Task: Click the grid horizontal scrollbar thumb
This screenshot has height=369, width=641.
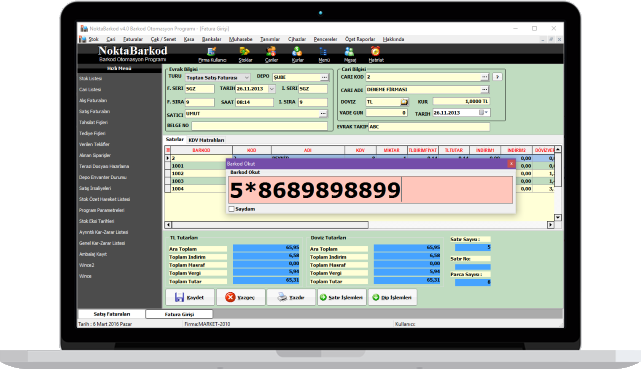Action: pos(270,225)
